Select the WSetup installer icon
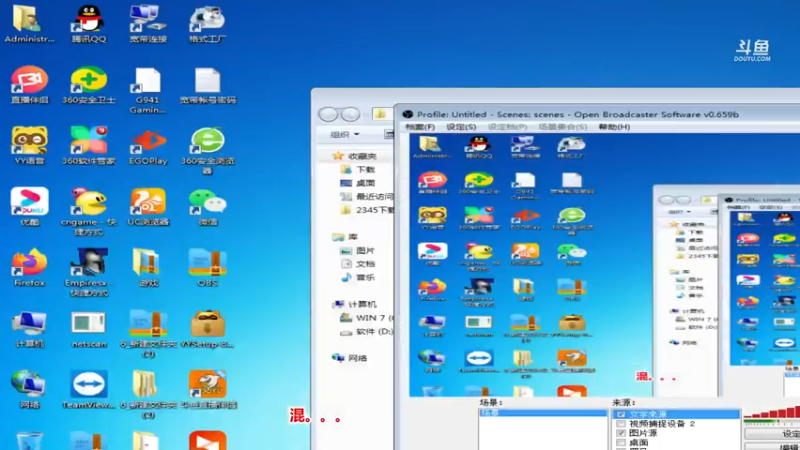The height and width of the screenshot is (450, 800). [x=207, y=329]
